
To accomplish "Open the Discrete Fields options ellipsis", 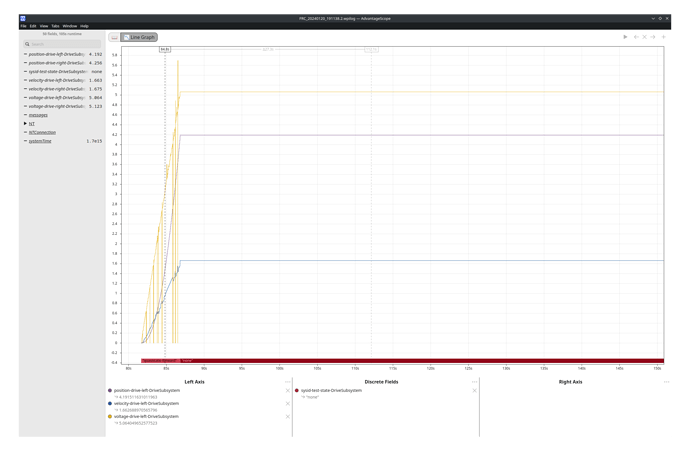I will pos(474,382).
